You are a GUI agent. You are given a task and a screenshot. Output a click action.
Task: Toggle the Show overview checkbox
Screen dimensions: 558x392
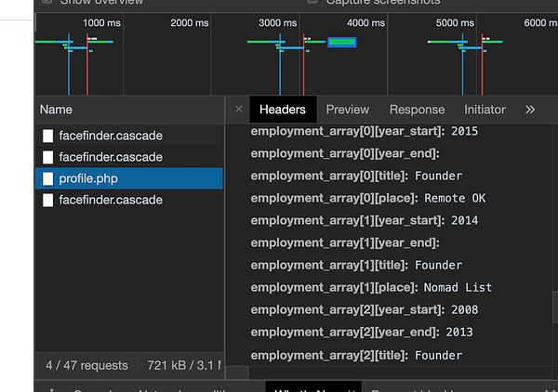47,2
